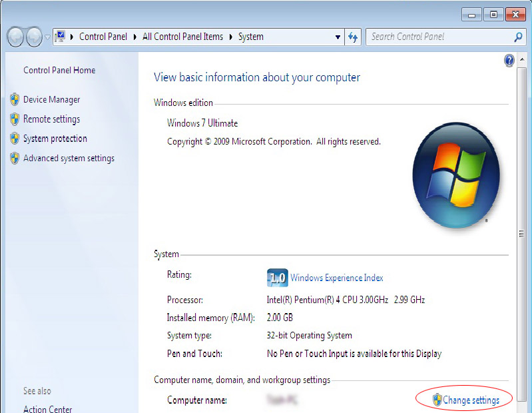Click the processor value Intel(R) Pentium(R) 4
The height and width of the screenshot is (413, 532).
click(346, 300)
